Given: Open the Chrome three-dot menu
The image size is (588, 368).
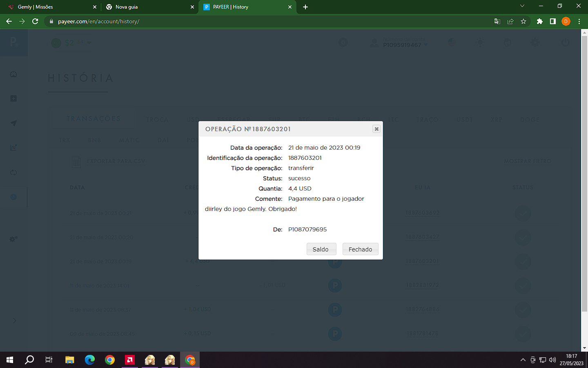Looking at the screenshot, I should click(579, 21).
